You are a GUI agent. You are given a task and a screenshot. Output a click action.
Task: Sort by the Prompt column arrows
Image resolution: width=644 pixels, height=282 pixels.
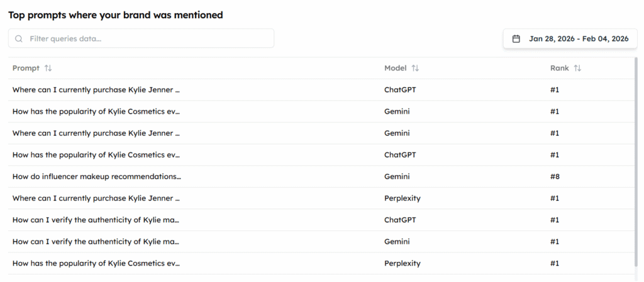pyautogui.click(x=48, y=68)
